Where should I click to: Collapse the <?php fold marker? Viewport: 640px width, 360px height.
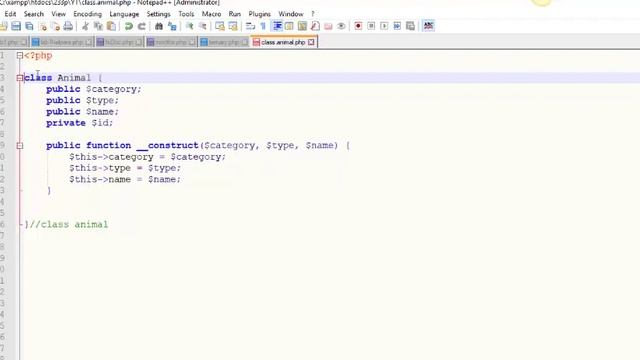(20, 56)
